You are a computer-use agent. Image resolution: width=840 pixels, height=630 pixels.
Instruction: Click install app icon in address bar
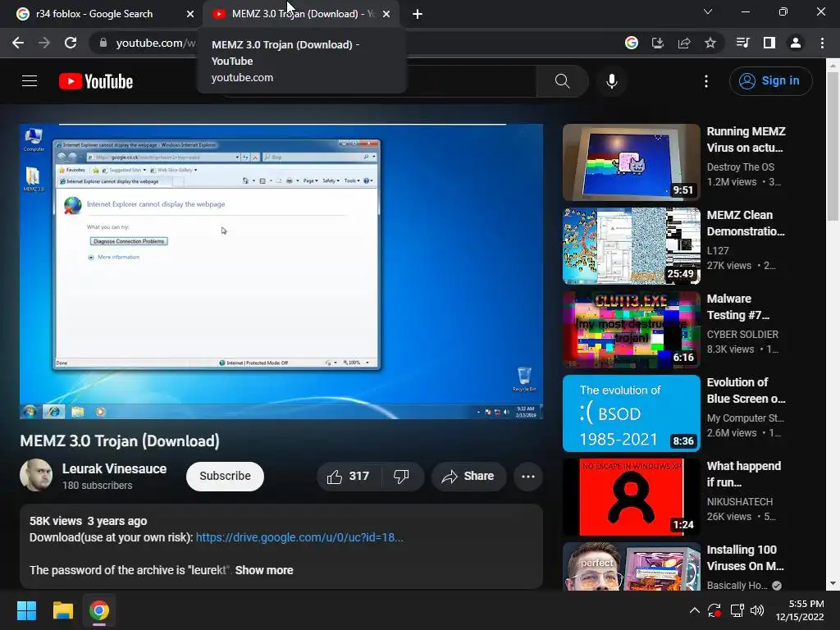[x=658, y=43]
